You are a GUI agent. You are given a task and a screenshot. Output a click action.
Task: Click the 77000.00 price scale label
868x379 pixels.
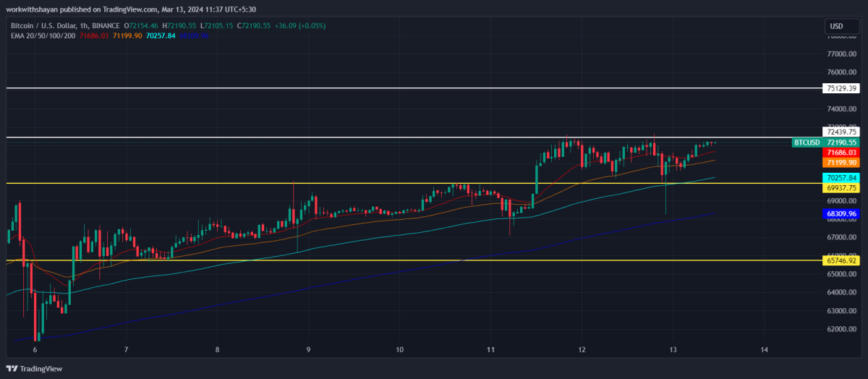[843, 54]
